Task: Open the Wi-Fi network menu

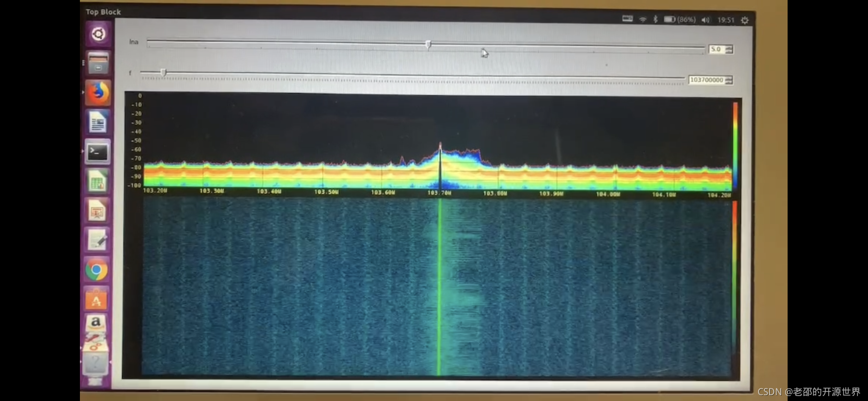Action: [643, 19]
